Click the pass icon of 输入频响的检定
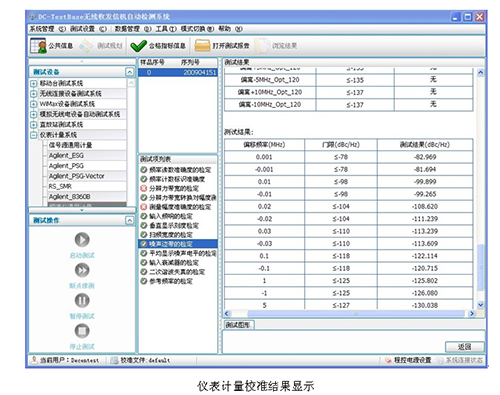This screenshot has width=500, height=395. (x=144, y=216)
